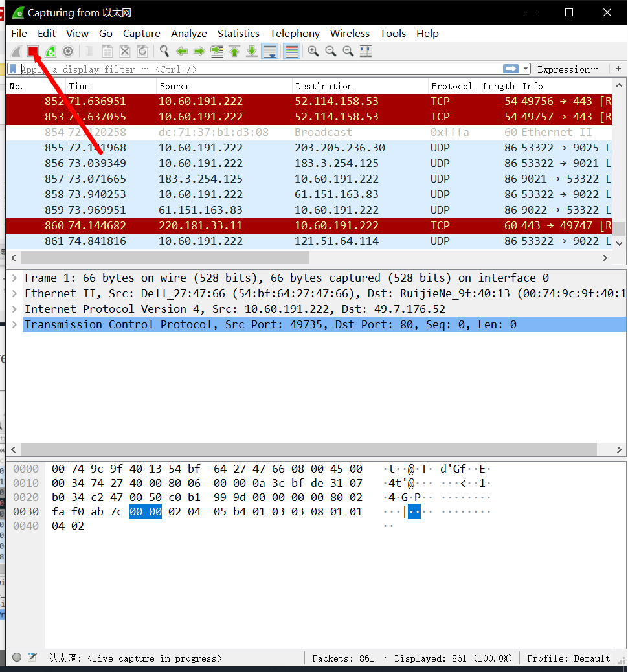This screenshot has height=672, width=628.
Task: Click packet list vertical scrollbar thumb
Action: coord(618,229)
